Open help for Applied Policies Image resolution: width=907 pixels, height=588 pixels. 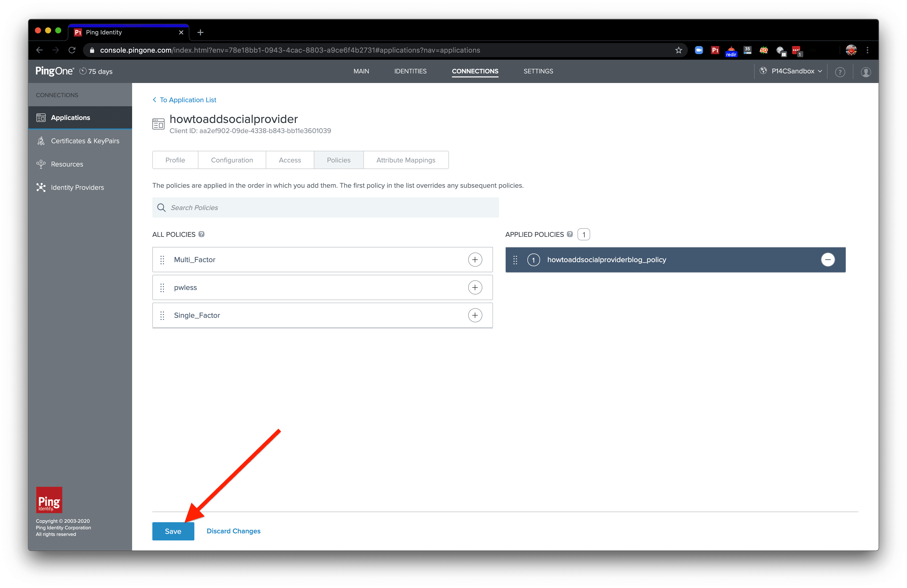pyautogui.click(x=570, y=234)
